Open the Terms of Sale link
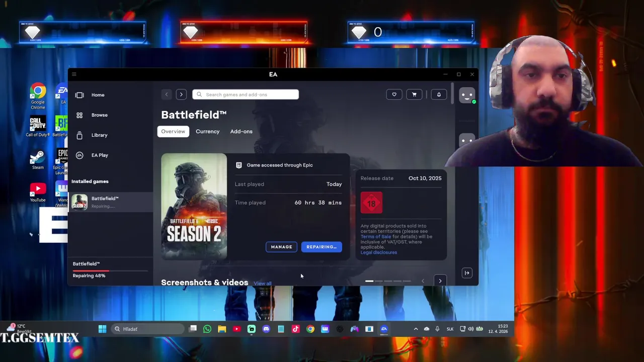This screenshot has height=362, width=644. [376, 237]
